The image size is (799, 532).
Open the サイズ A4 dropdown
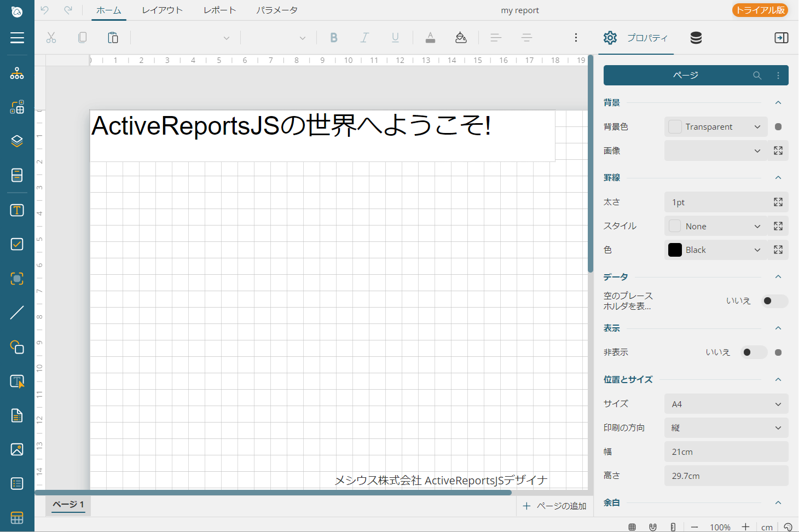pos(726,404)
